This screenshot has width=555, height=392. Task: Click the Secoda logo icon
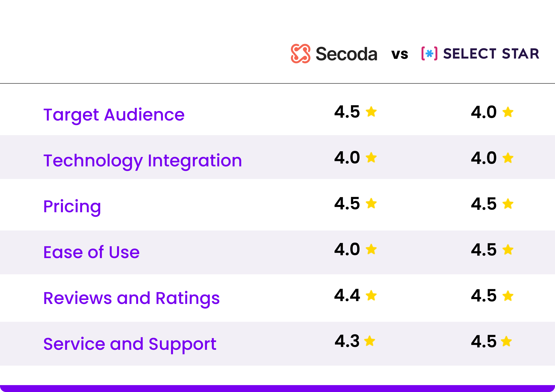[300, 54]
